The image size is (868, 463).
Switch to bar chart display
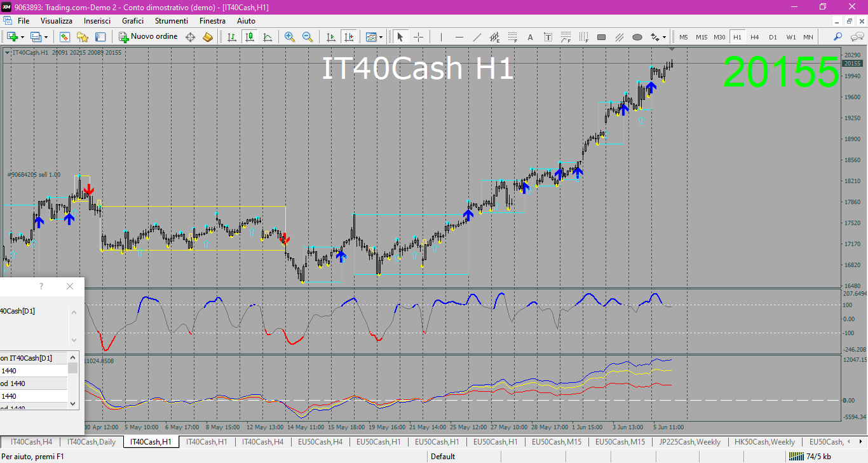[x=232, y=37]
